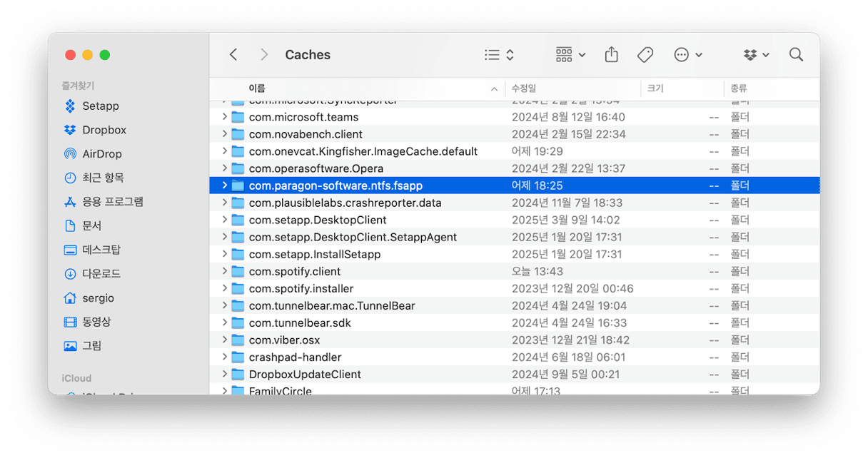The width and height of the screenshot is (868, 458).
Task: Open 문서 in the sidebar
Action: pyautogui.click(x=83, y=226)
